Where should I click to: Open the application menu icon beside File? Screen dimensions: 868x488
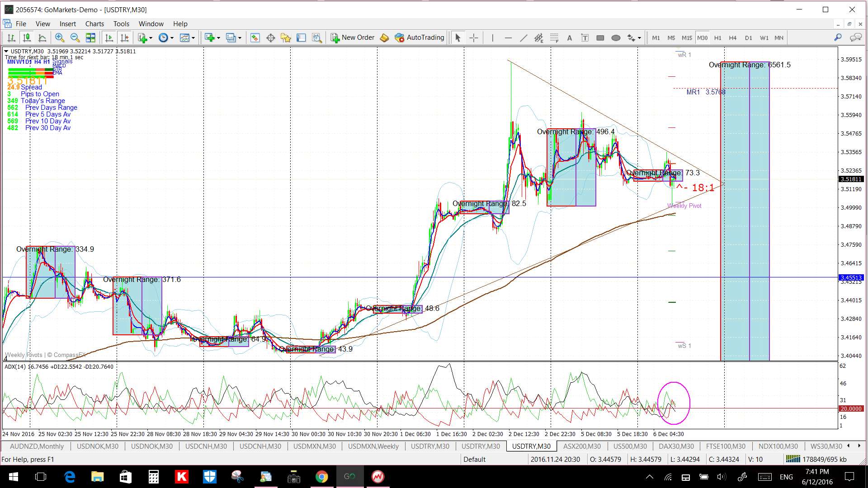point(7,23)
